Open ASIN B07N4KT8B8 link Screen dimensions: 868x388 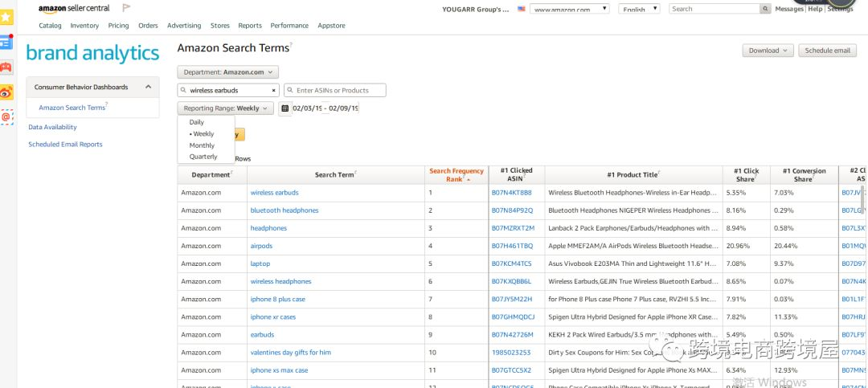(x=511, y=193)
